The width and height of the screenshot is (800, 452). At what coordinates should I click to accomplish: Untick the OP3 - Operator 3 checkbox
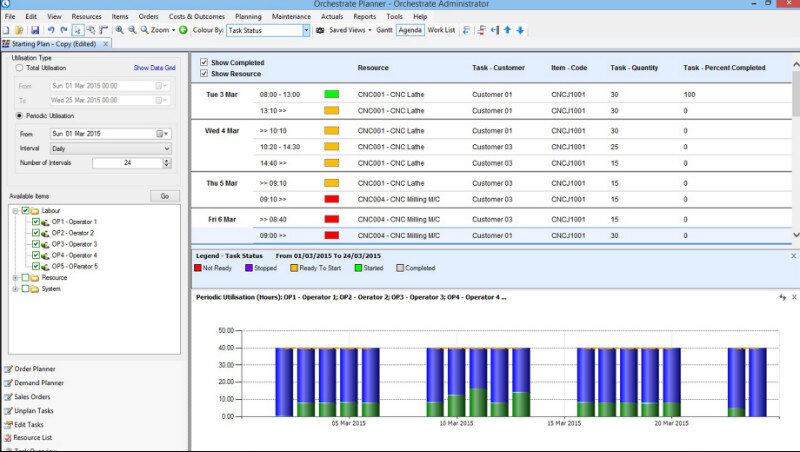click(x=36, y=244)
